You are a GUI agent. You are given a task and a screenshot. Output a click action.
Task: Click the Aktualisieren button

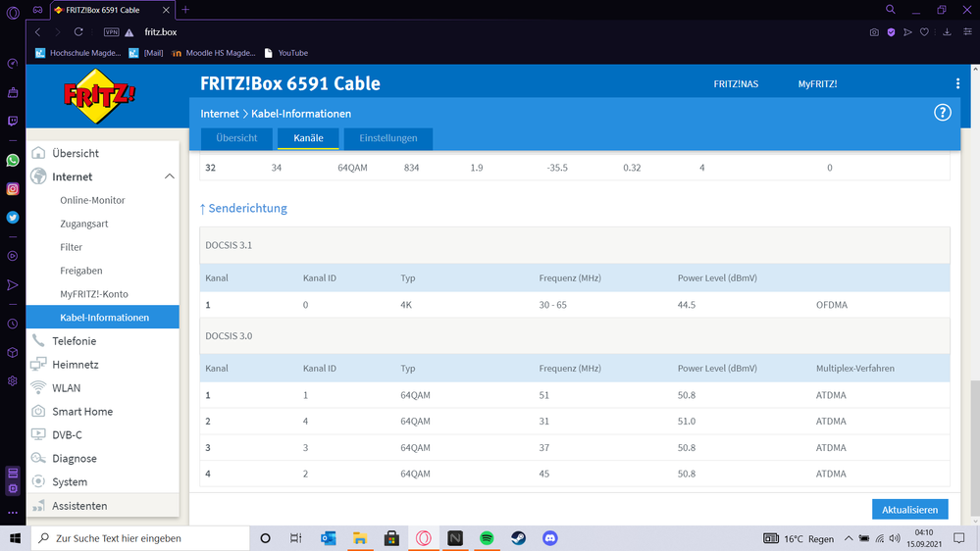(909, 509)
